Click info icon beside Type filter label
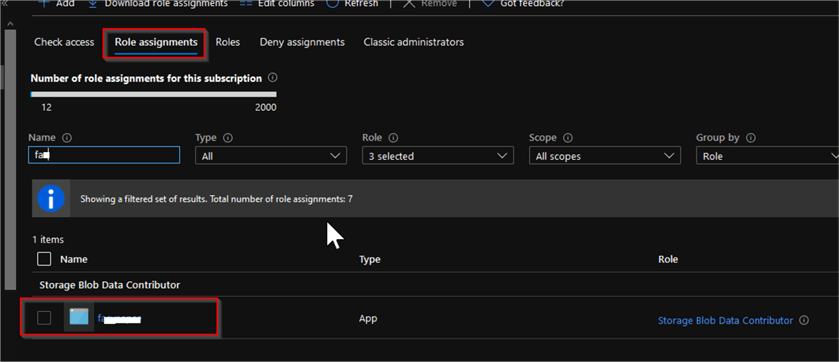Screen dimensions: 839x362 click(228, 138)
